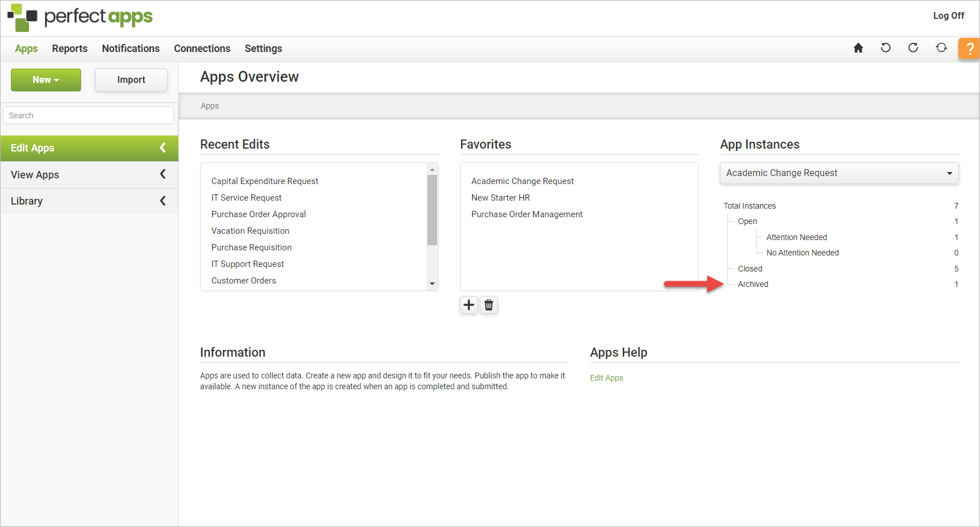
Task: Open the Edit Apps help link
Action: (606, 378)
